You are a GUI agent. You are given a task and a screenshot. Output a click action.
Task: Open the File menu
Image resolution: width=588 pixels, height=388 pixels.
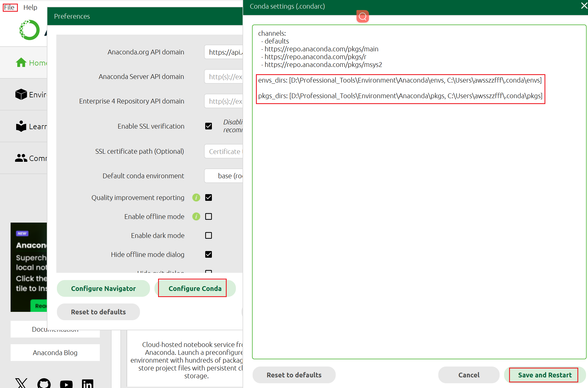(10, 8)
